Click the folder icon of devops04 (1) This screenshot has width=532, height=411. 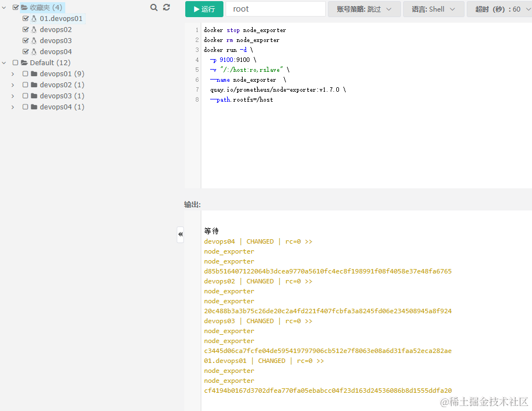tap(34, 107)
